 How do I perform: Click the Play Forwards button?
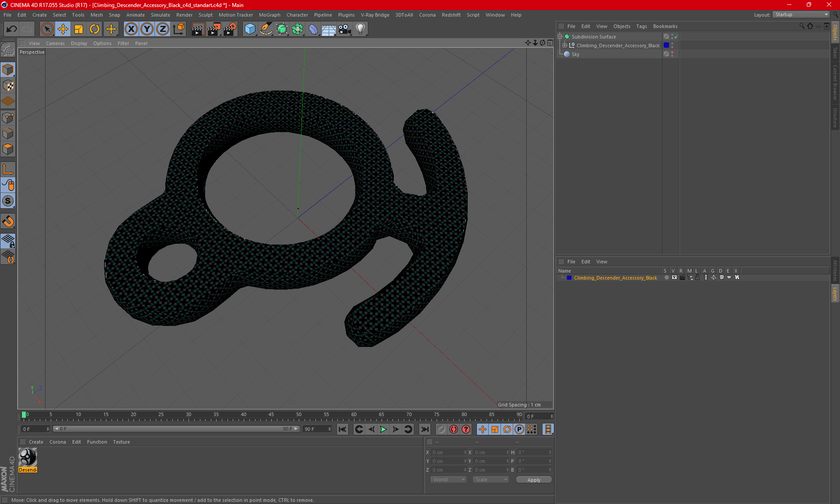(x=383, y=429)
